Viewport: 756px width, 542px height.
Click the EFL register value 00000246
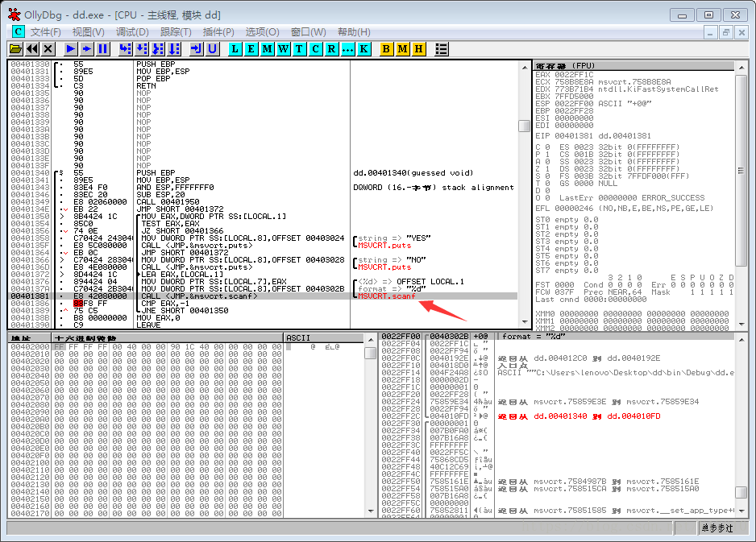pos(574,209)
